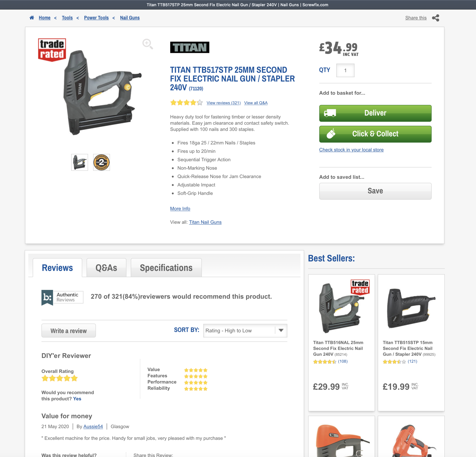Image resolution: width=476 pixels, height=457 pixels.
Task: Click the home icon in breadcrumb
Action: (x=32, y=18)
